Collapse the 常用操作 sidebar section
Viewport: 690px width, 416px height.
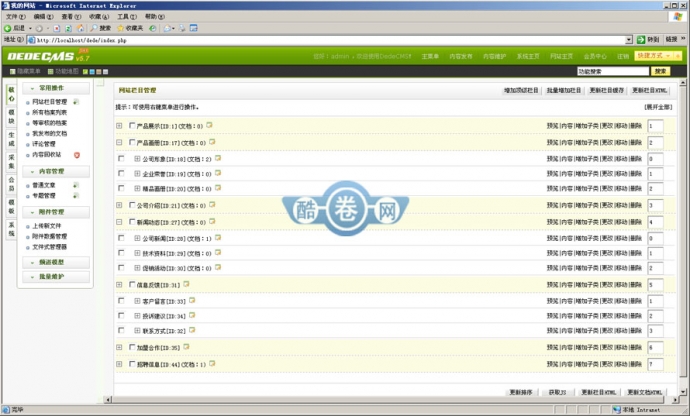point(56,88)
